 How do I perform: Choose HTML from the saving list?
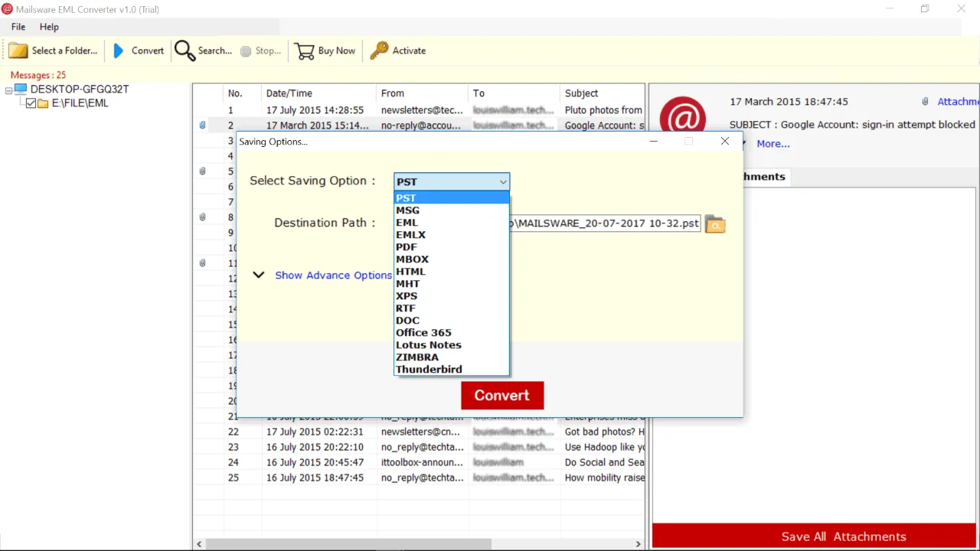click(x=452, y=272)
